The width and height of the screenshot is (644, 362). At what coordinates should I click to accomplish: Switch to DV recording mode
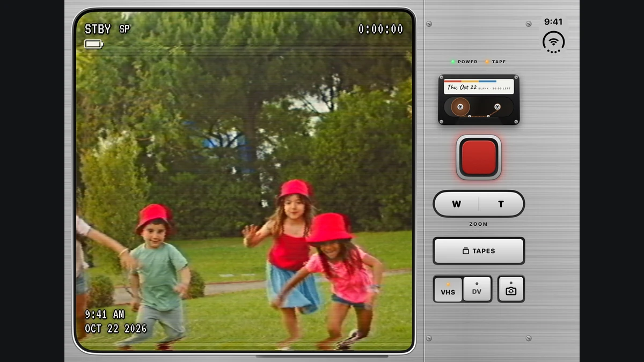(477, 289)
